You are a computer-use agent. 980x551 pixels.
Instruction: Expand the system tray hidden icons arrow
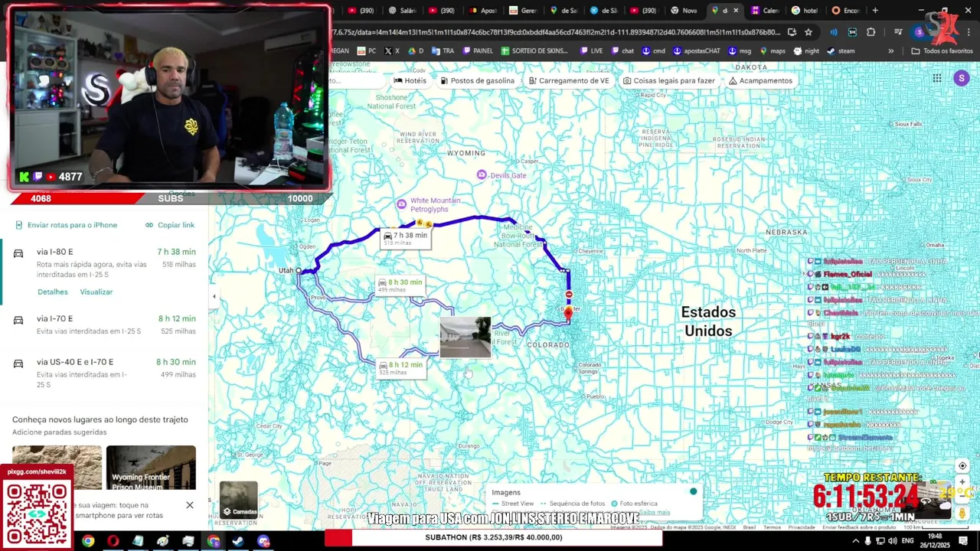(855, 541)
